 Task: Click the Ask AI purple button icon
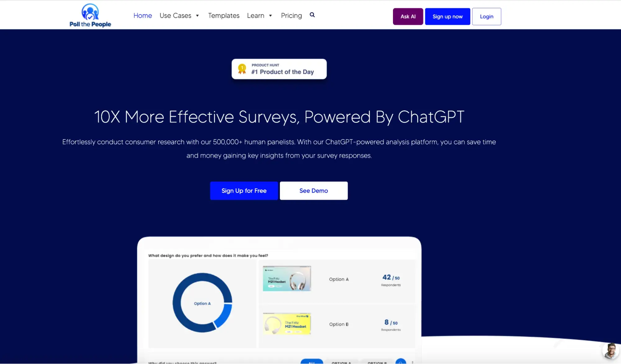[408, 16]
